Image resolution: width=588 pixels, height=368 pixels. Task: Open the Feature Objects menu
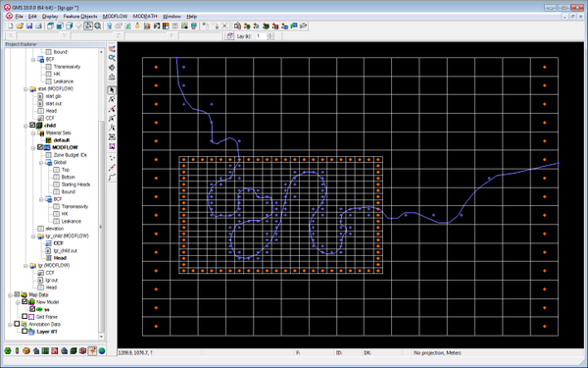(x=80, y=16)
